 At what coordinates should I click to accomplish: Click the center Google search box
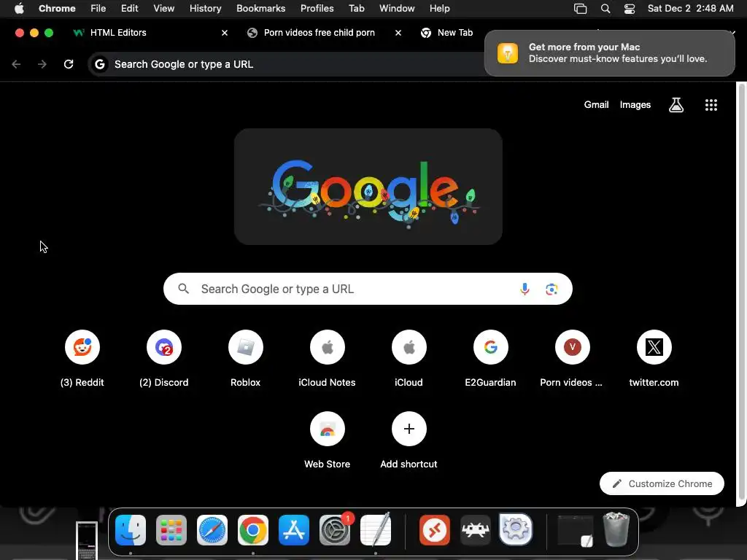pos(368,289)
